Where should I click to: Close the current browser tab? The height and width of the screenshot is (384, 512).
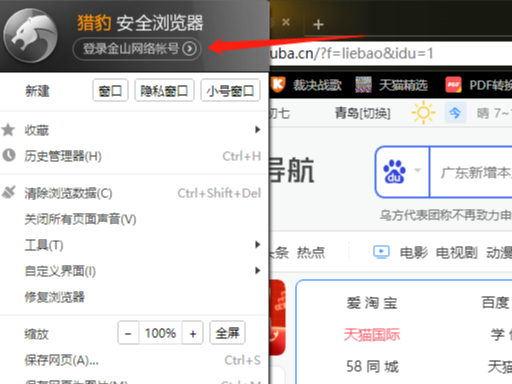tap(286, 22)
